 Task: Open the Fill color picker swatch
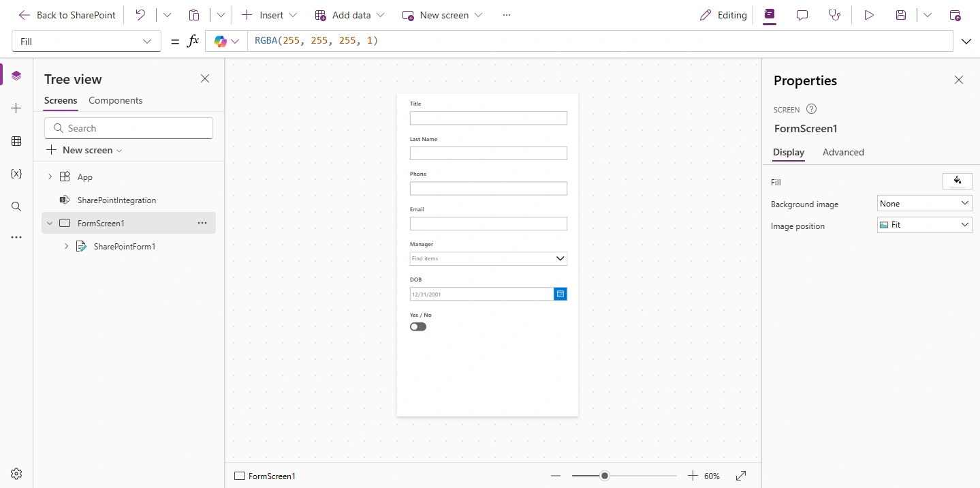[957, 181]
